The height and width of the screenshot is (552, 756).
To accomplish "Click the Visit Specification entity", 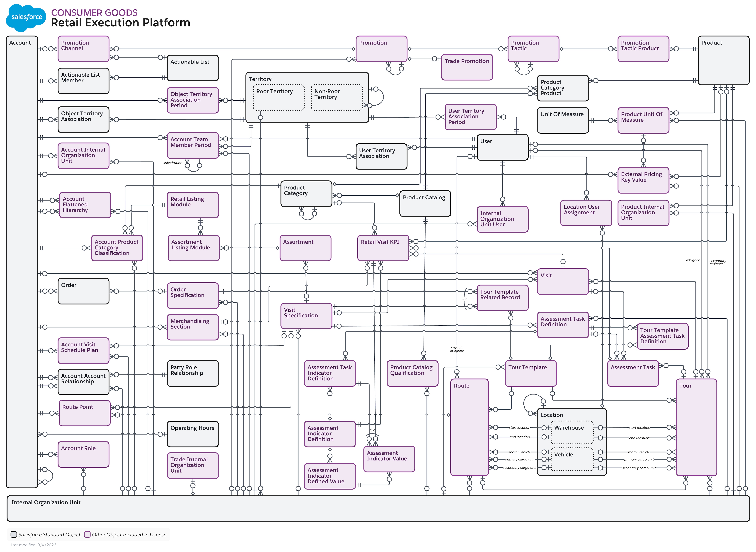I will click(306, 316).
